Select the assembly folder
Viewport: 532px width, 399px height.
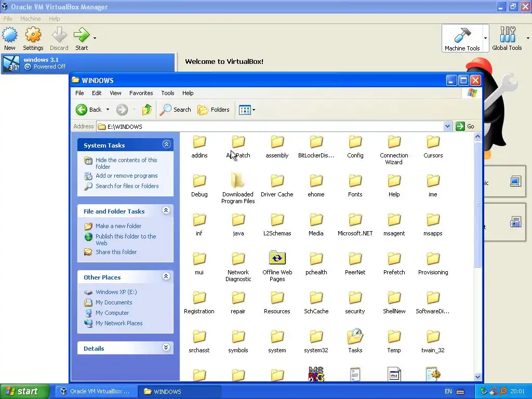click(277, 147)
